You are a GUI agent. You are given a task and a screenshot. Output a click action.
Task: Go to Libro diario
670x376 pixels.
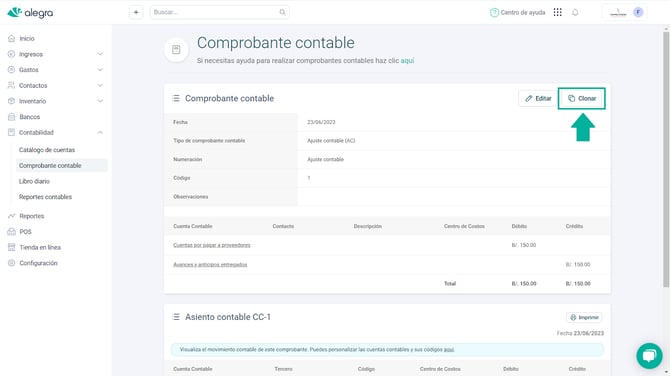point(34,181)
